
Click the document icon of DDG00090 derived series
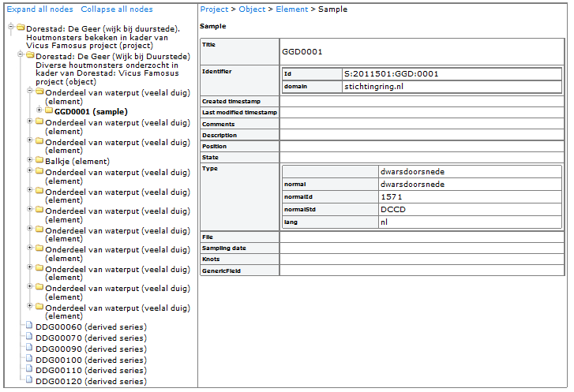(x=29, y=347)
